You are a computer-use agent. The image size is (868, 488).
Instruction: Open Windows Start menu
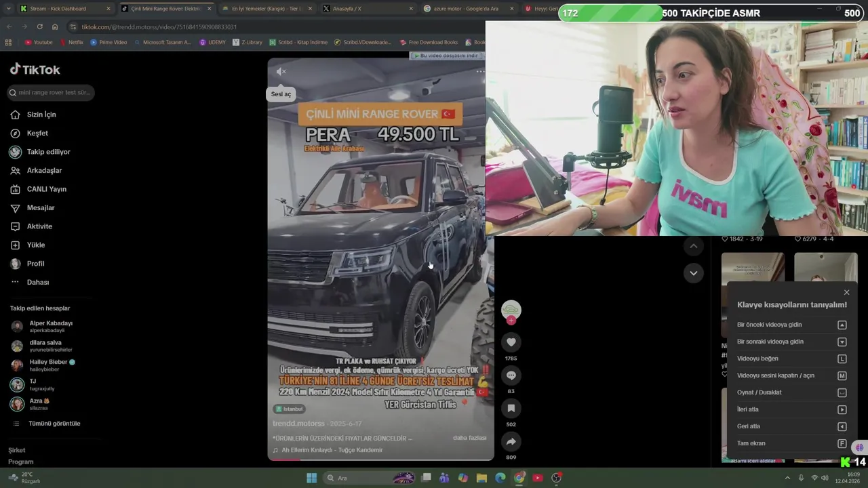(311, 478)
